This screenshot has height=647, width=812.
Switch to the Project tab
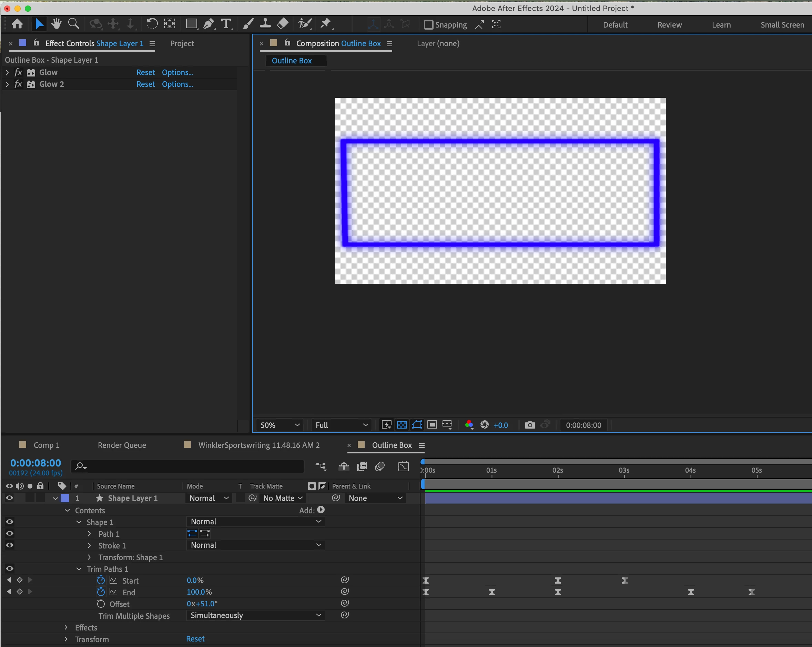coord(182,44)
